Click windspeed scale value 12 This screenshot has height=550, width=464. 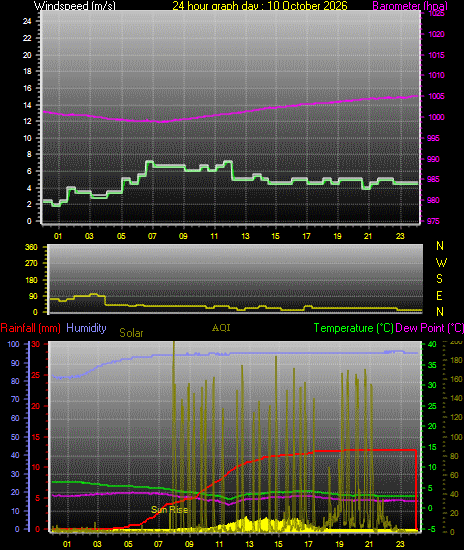[x=27, y=121]
